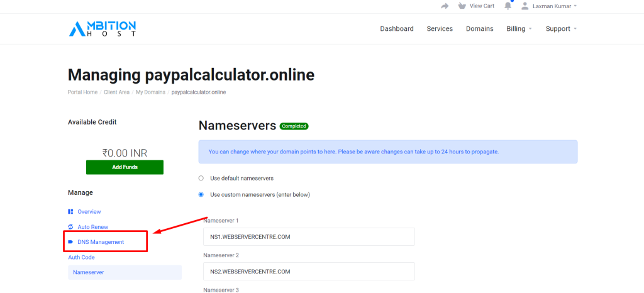The width and height of the screenshot is (644, 293).
Task: Click the Managing paypalcalculator.online page title
Action: [191, 75]
